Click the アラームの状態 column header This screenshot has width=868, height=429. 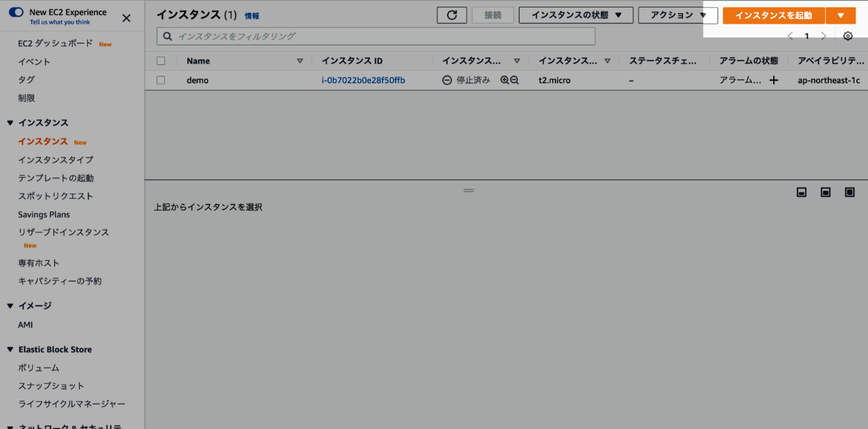point(749,61)
